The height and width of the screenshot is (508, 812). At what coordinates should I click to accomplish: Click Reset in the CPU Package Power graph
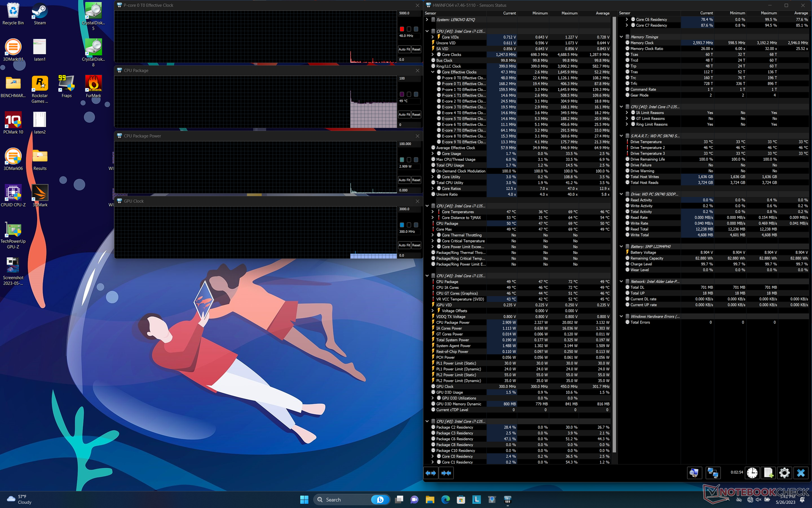click(416, 180)
